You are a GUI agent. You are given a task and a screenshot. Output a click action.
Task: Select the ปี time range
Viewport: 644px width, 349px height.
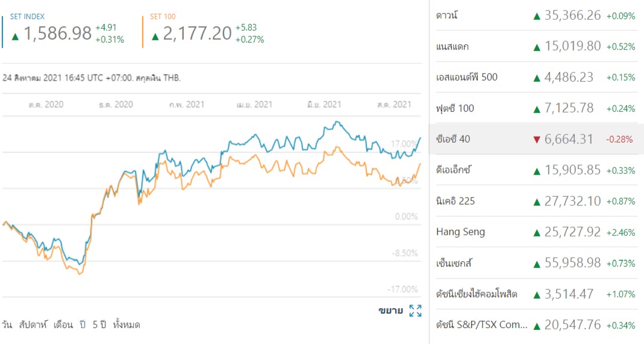coord(83,325)
